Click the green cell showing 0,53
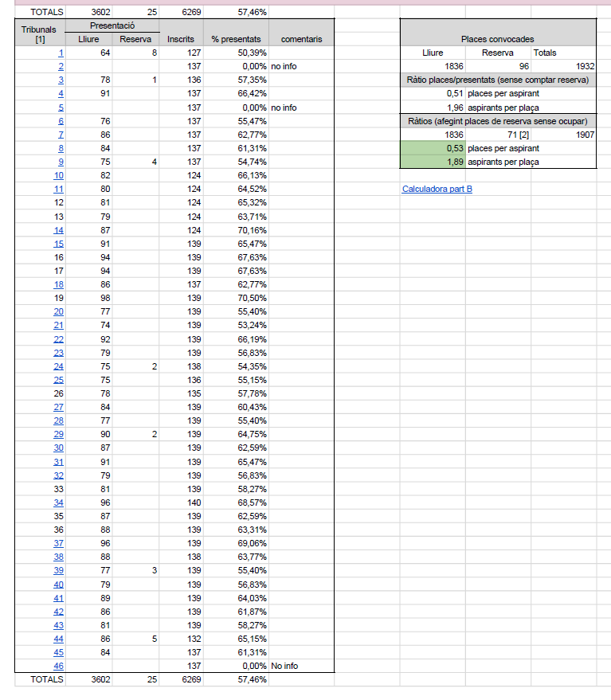Viewport: 611px width, 700px height. pyautogui.click(x=433, y=148)
